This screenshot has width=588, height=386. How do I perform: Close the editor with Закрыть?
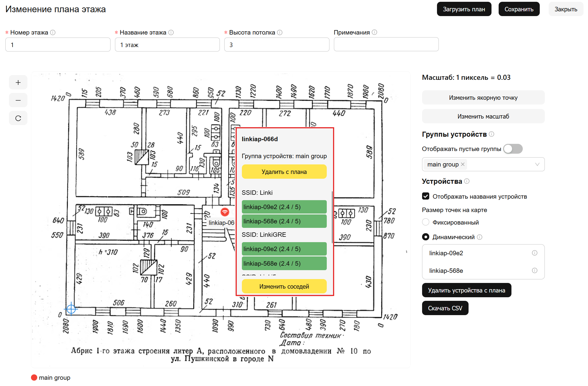566,9
